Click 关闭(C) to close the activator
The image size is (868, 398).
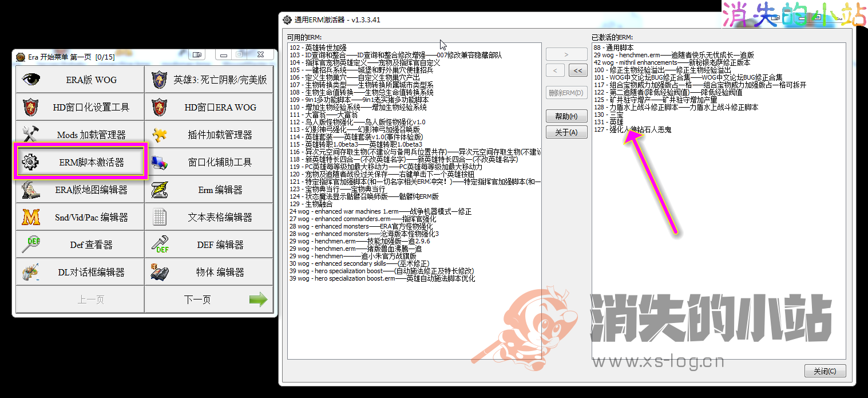coord(825,371)
